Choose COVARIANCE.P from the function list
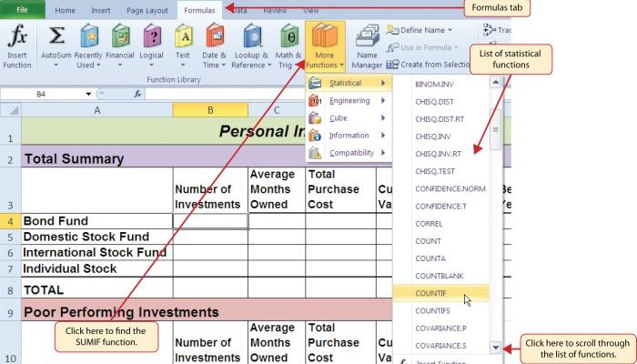This screenshot has width=637, height=364. coord(440,329)
